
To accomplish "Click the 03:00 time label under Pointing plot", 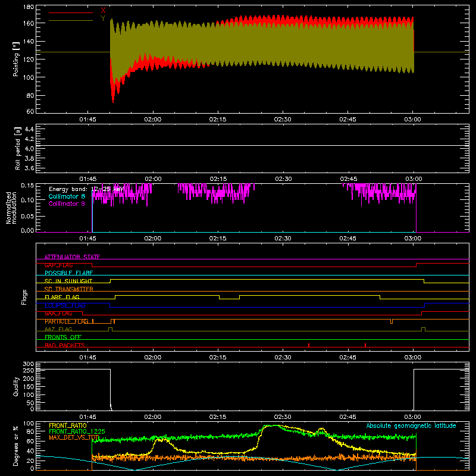I will pyautogui.click(x=412, y=120).
